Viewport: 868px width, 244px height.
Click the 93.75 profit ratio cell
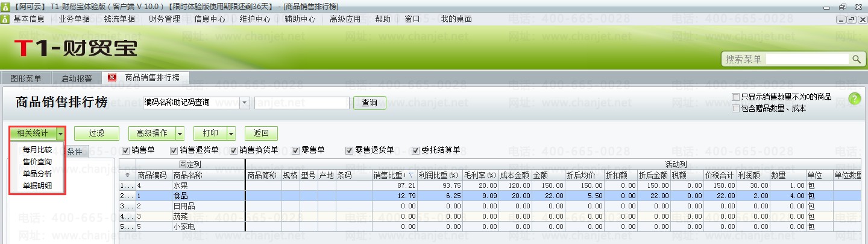click(x=439, y=185)
